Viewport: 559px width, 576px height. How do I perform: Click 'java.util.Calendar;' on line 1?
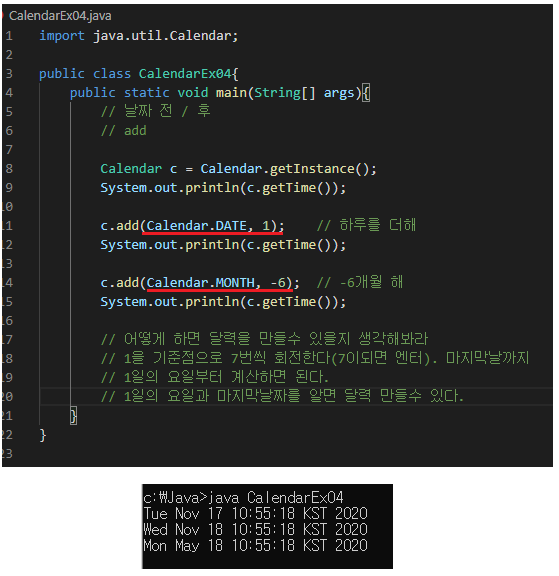[x=166, y=36]
